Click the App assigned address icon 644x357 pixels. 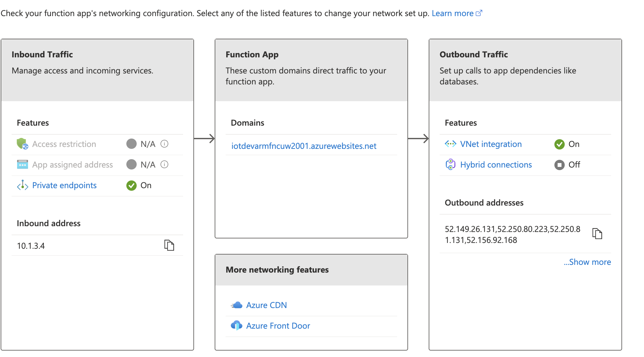click(22, 164)
